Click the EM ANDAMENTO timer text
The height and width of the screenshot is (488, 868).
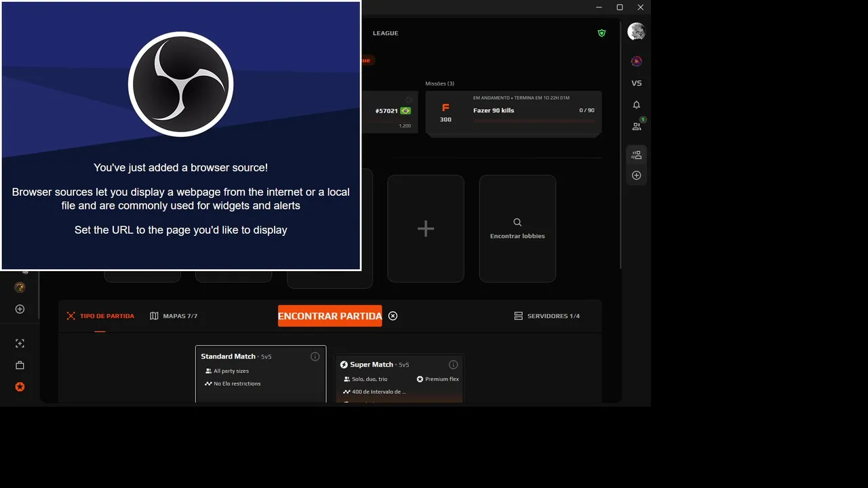tap(521, 98)
